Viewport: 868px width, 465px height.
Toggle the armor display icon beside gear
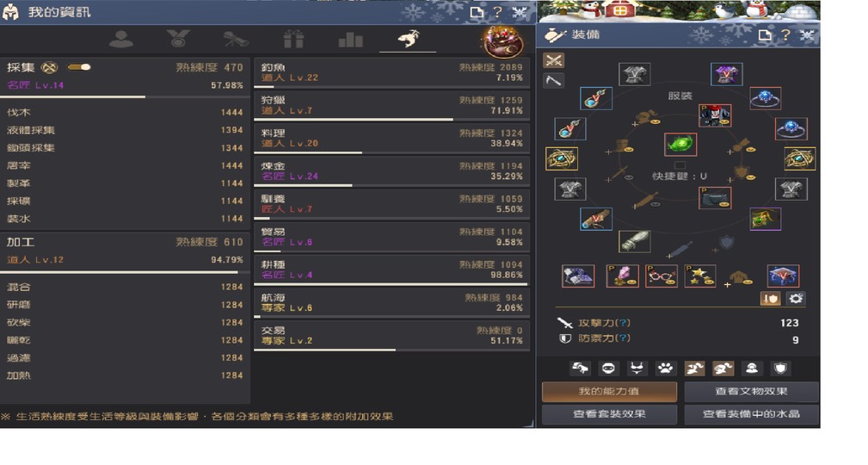[x=770, y=299]
